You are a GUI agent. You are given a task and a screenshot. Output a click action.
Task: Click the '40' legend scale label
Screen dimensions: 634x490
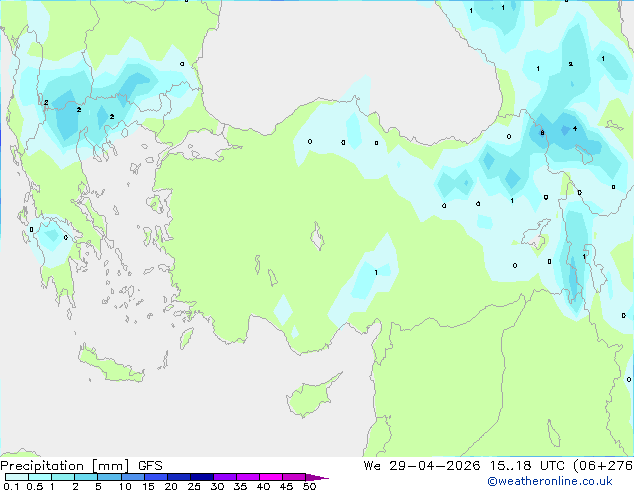pos(264,486)
